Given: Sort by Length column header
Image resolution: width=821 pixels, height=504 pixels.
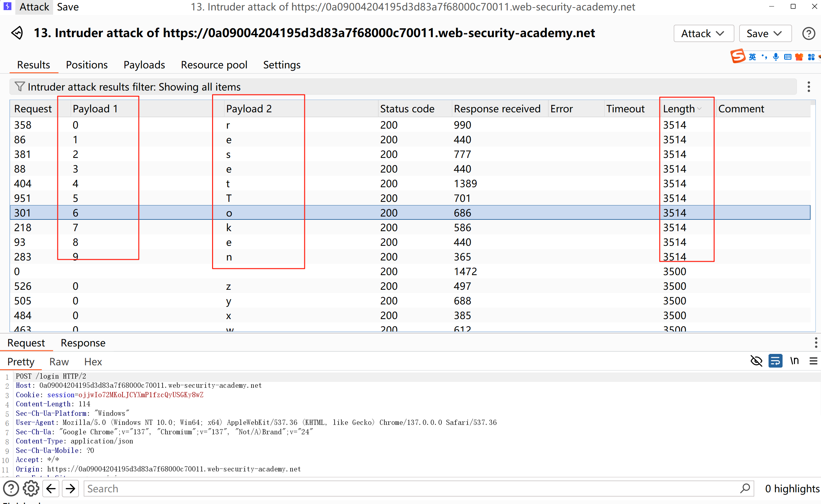Looking at the screenshot, I should [x=679, y=109].
